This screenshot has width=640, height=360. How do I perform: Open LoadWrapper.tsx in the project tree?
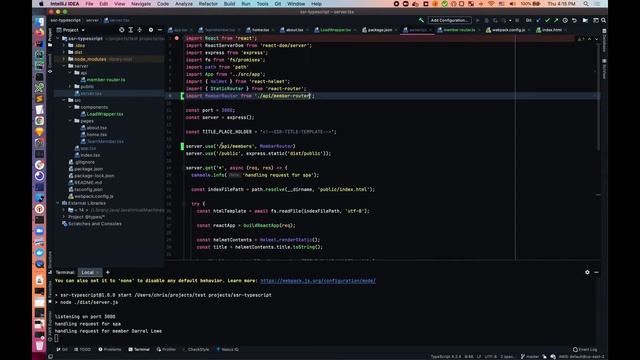click(x=102, y=114)
